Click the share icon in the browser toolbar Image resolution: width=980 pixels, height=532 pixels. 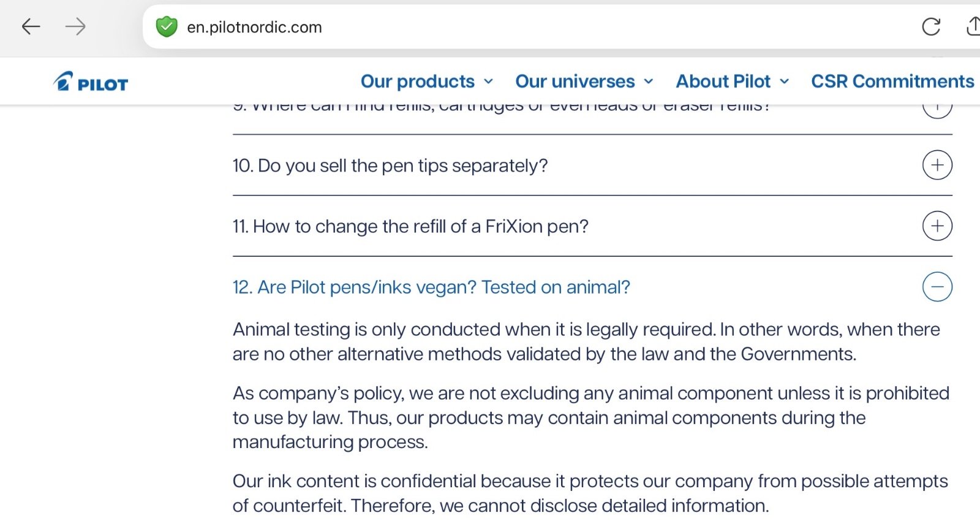pyautogui.click(x=973, y=26)
